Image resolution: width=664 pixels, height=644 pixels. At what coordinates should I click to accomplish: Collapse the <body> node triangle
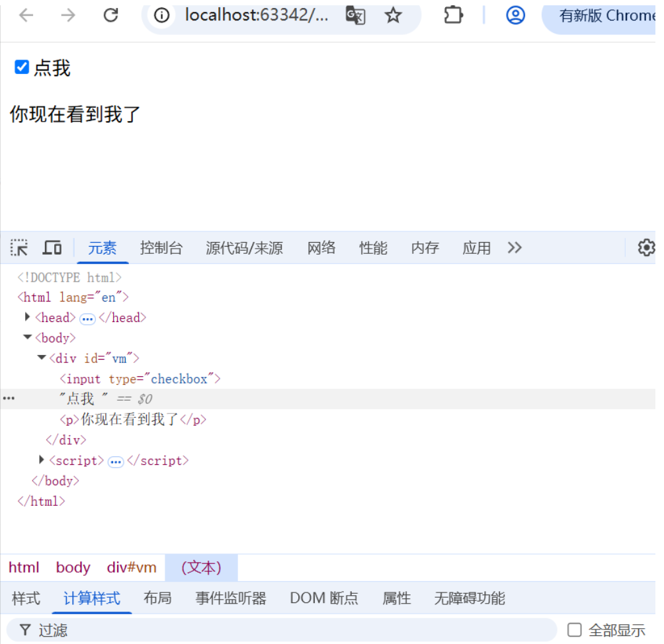point(28,337)
